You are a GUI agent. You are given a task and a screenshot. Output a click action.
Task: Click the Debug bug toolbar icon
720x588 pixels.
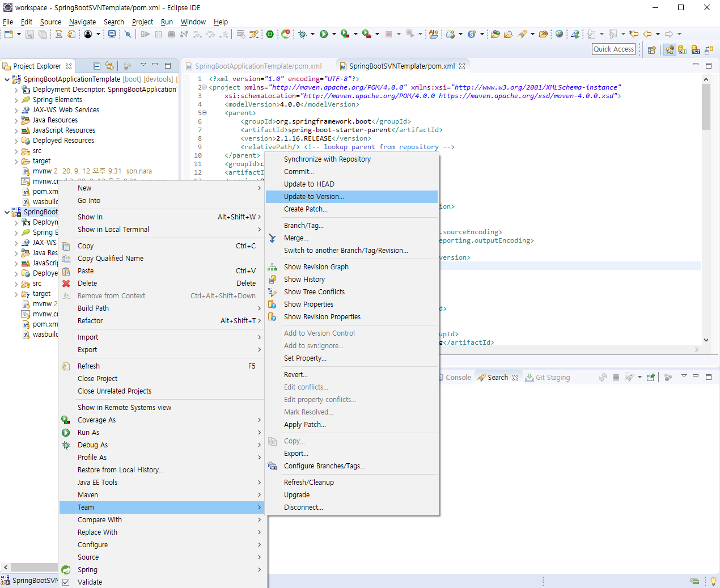(x=303, y=34)
